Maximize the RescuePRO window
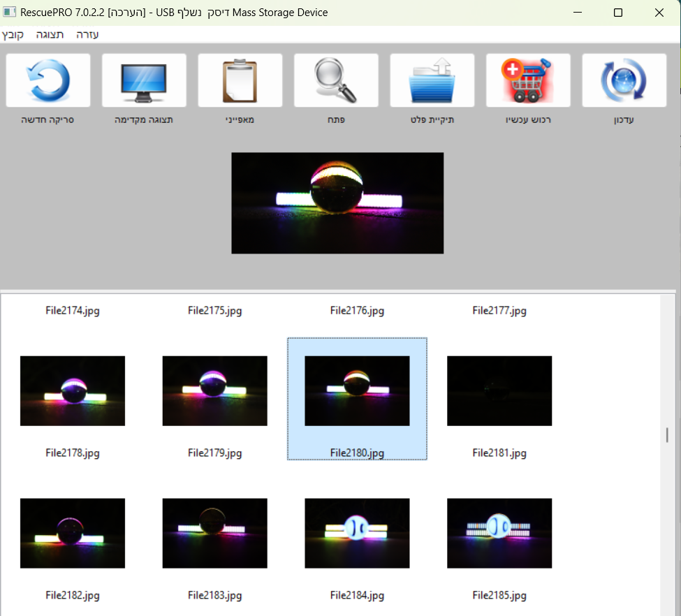 click(x=618, y=13)
